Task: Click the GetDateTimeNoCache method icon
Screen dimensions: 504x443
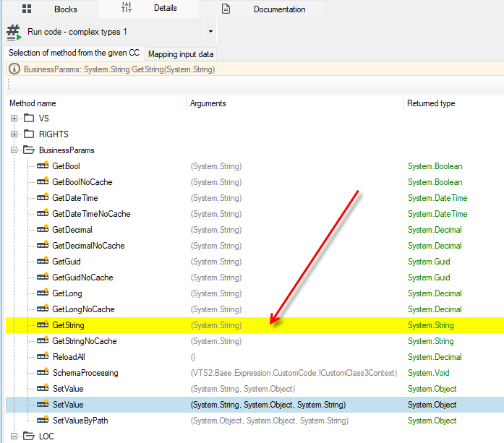Action: (43, 213)
